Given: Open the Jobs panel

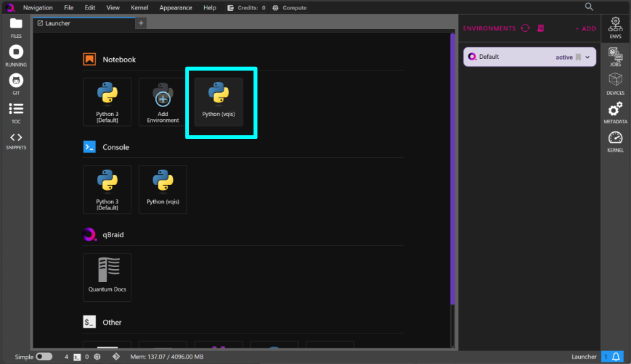Looking at the screenshot, I should (x=615, y=56).
